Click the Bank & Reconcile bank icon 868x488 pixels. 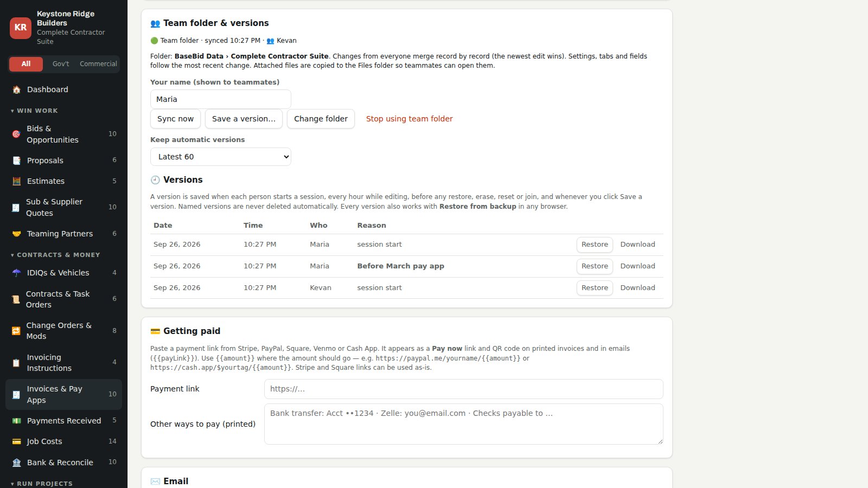tap(16, 463)
